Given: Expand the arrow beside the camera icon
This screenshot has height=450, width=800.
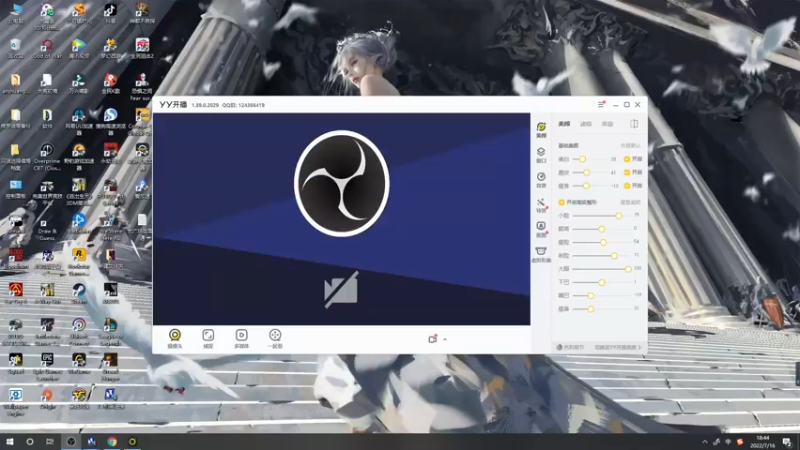Looking at the screenshot, I should pyautogui.click(x=445, y=339).
